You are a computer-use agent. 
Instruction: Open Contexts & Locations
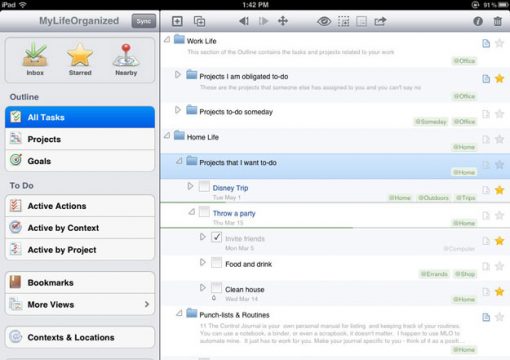tap(80, 337)
